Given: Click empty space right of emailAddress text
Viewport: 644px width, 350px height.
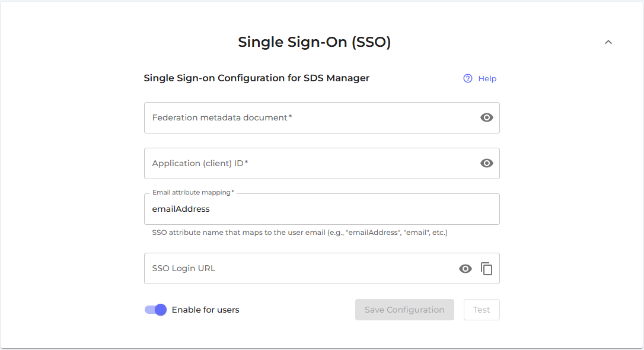Looking at the screenshot, I should (356, 209).
